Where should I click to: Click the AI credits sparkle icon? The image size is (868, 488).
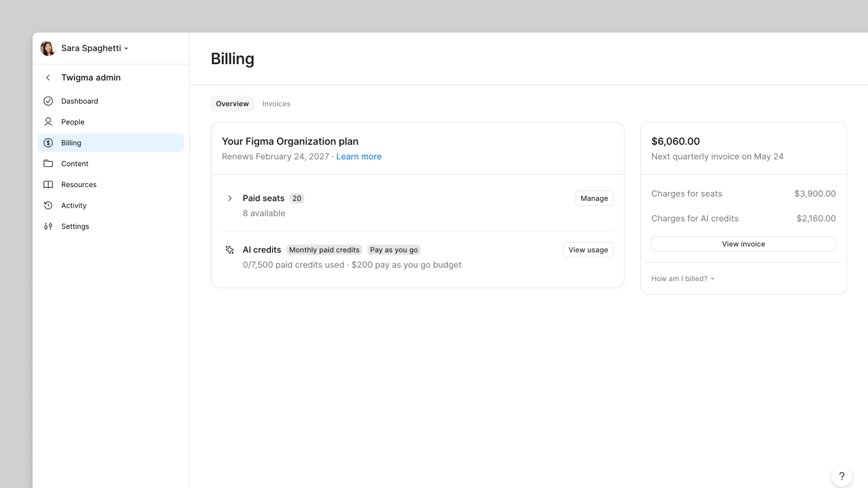pos(229,249)
